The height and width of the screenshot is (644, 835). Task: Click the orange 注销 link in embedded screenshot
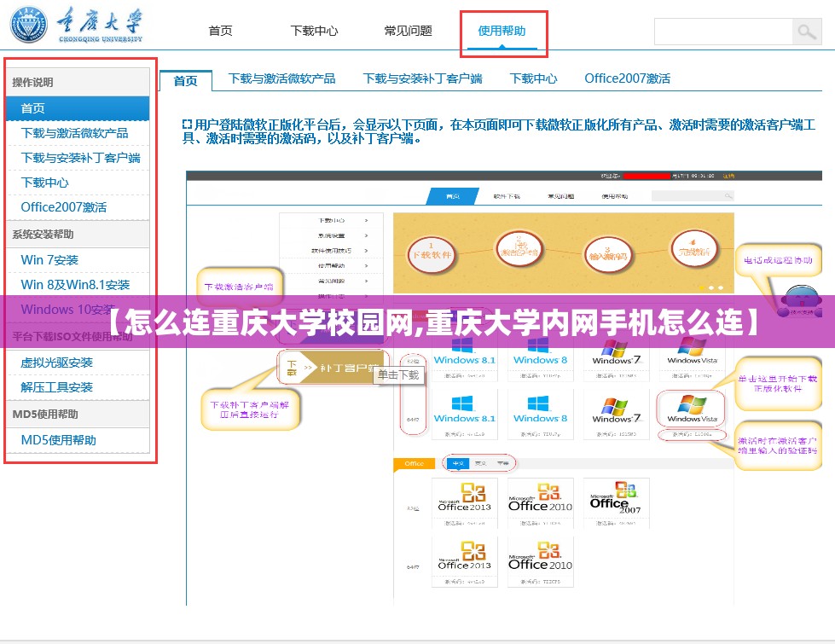(x=728, y=176)
